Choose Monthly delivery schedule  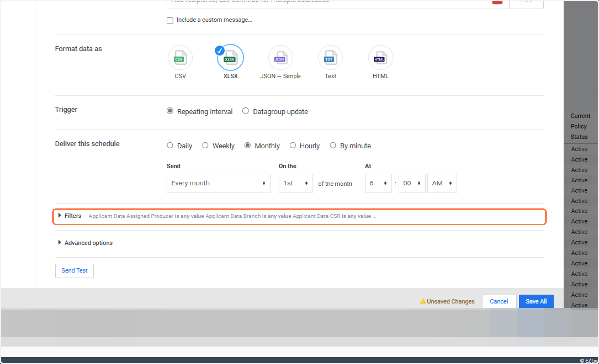(x=247, y=146)
